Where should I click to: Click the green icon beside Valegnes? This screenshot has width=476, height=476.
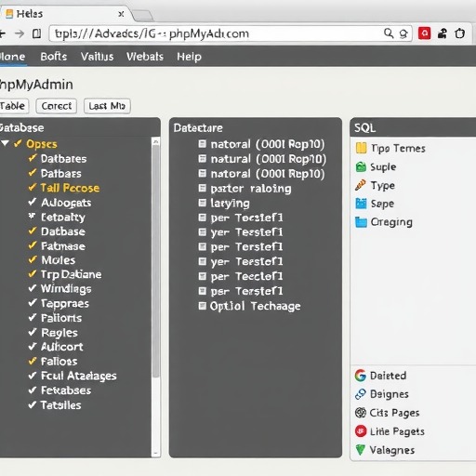360,450
